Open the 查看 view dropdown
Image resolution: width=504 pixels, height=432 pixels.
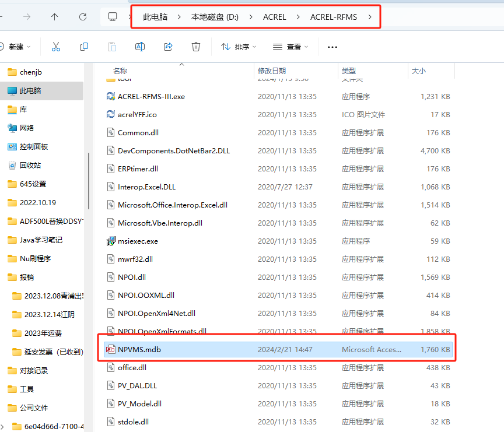[290, 47]
